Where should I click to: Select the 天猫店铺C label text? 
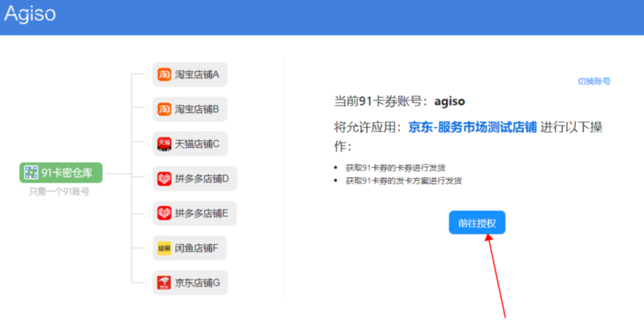[197, 144]
